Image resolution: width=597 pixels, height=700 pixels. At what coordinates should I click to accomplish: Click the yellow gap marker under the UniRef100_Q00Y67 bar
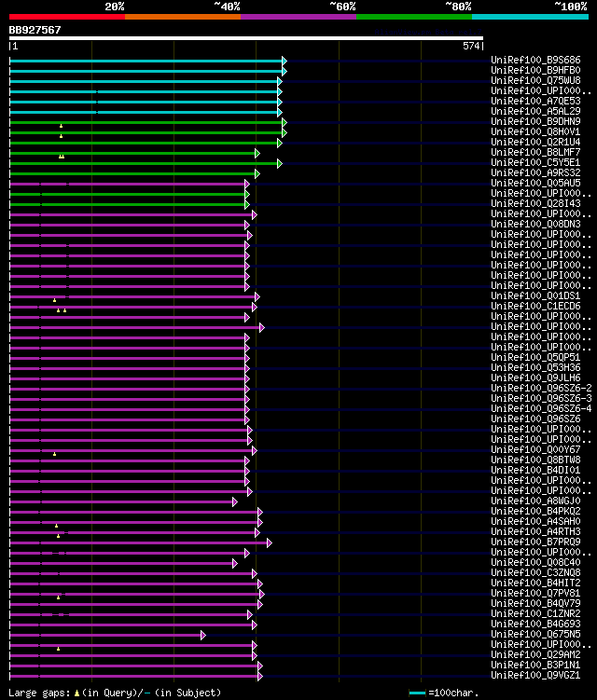(x=54, y=455)
